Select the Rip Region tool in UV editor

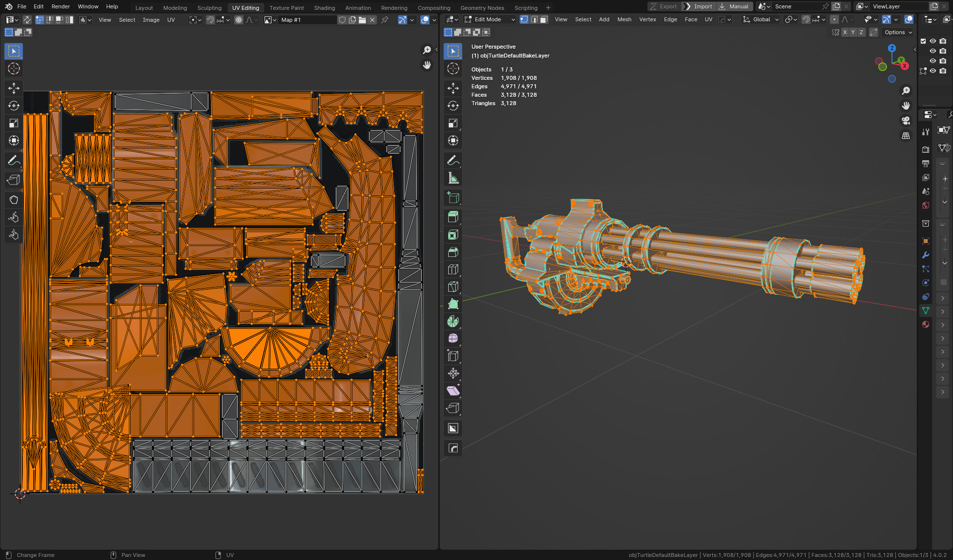[x=13, y=180]
